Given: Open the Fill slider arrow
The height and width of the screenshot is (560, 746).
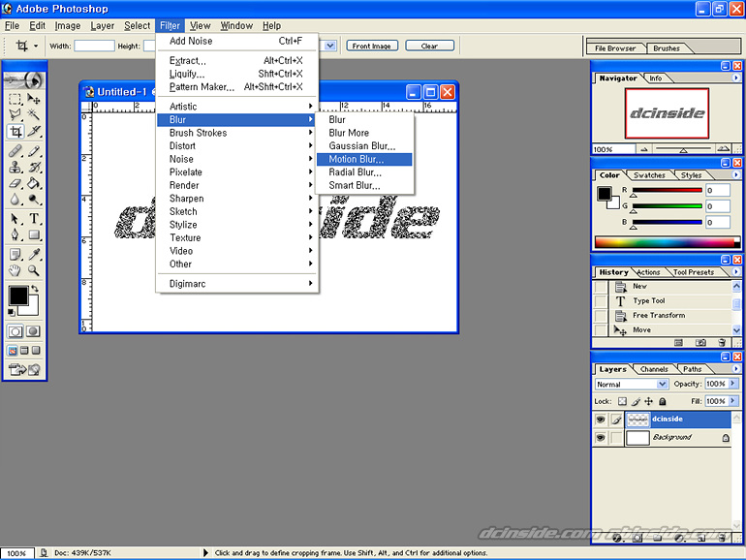Looking at the screenshot, I should pyautogui.click(x=732, y=401).
